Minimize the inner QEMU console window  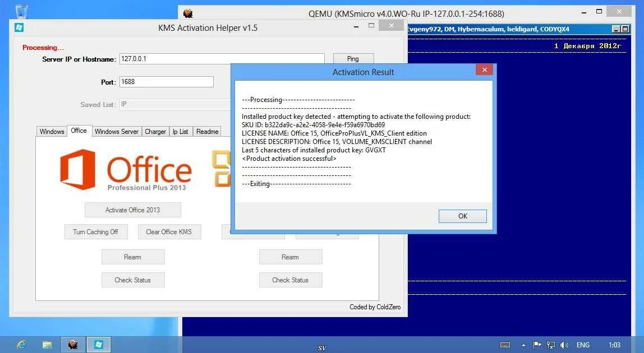click(x=615, y=29)
